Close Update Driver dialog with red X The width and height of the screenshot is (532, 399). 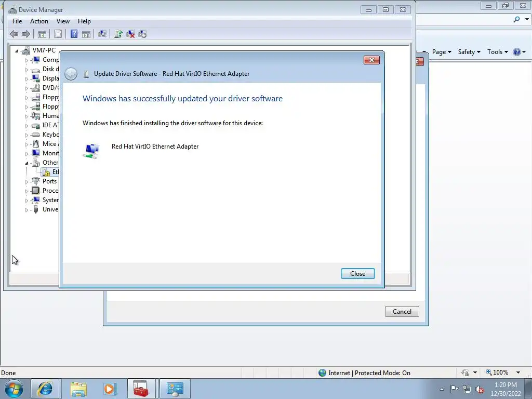tap(371, 60)
